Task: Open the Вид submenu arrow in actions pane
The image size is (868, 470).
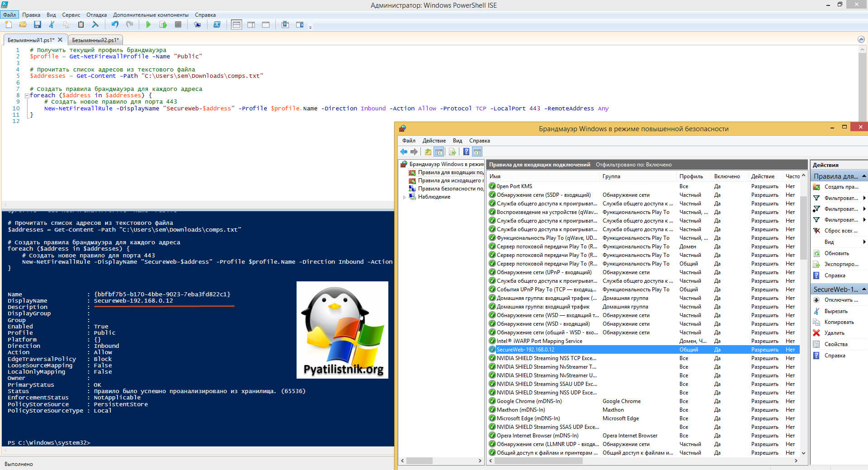Action: (864, 242)
